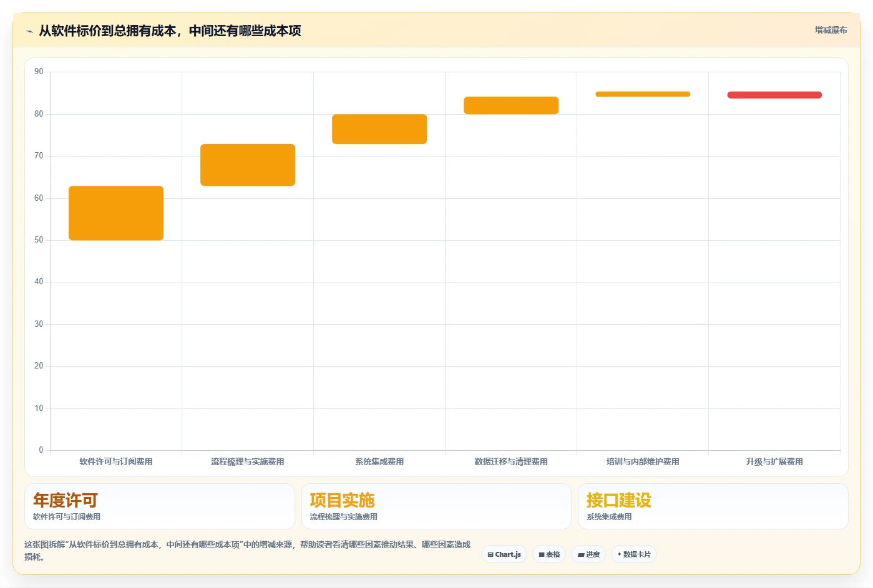This screenshot has height=588, width=873.
Task: Click the 数据卡片 tag chip
Action: point(634,554)
